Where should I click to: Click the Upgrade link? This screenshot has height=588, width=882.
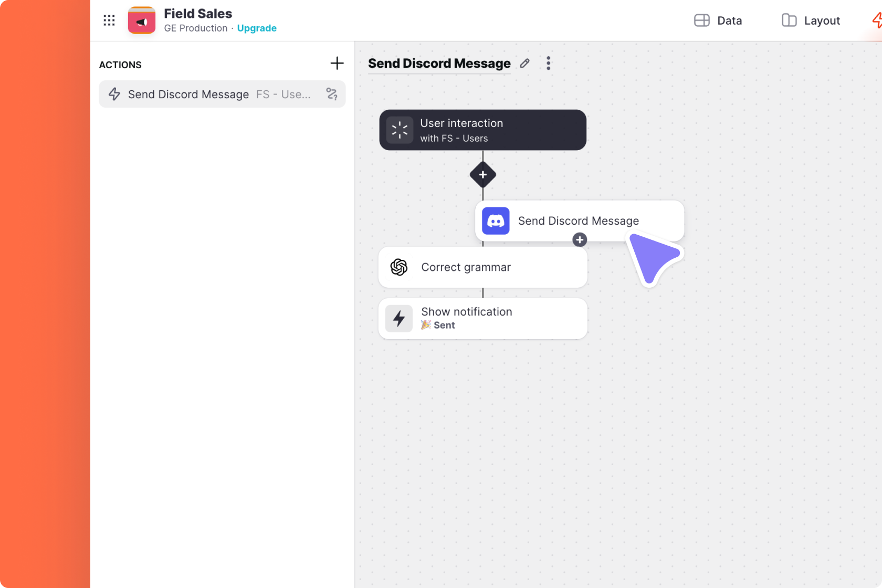pyautogui.click(x=257, y=28)
